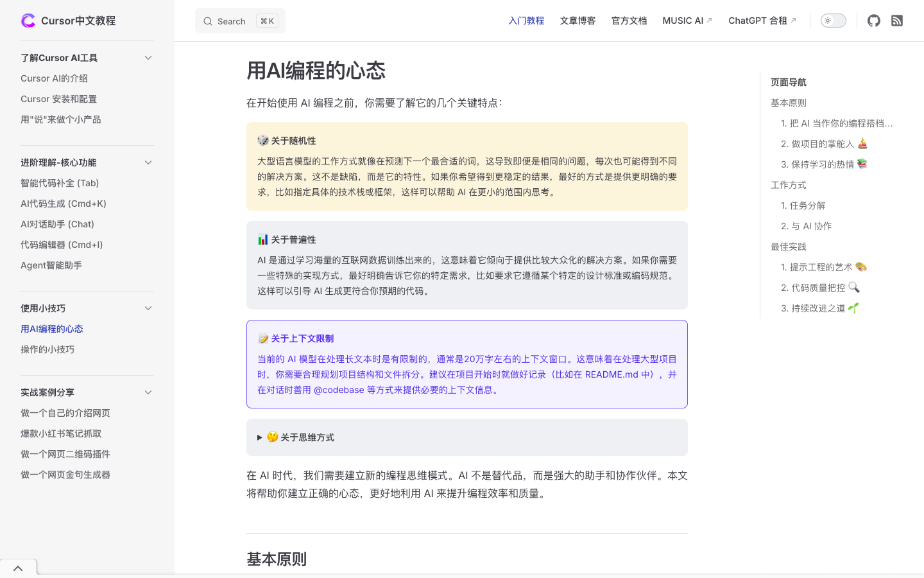Click the collapse chevron at bottom-left corner
Image resolution: width=924 pixels, height=578 pixels.
pyautogui.click(x=18, y=568)
